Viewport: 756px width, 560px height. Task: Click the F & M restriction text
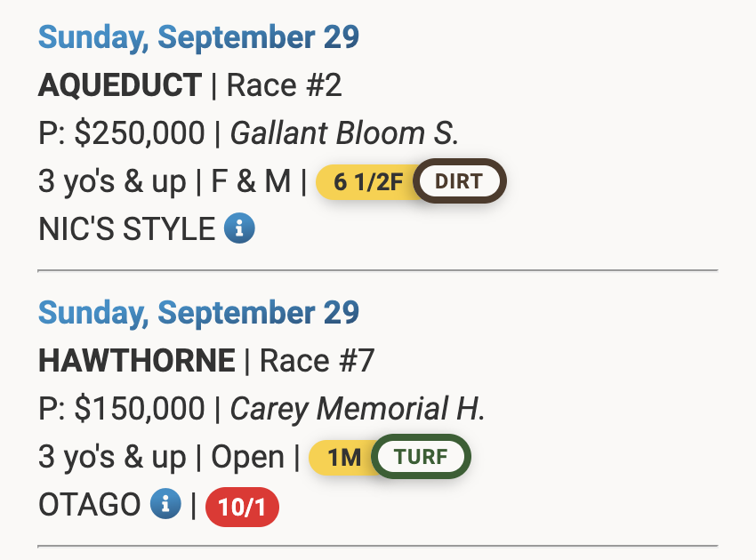(x=251, y=181)
